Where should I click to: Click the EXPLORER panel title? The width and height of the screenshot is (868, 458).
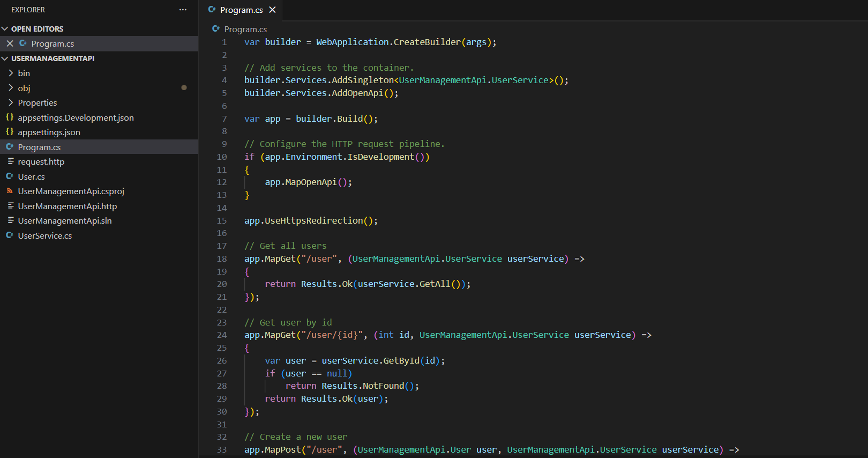point(28,10)
